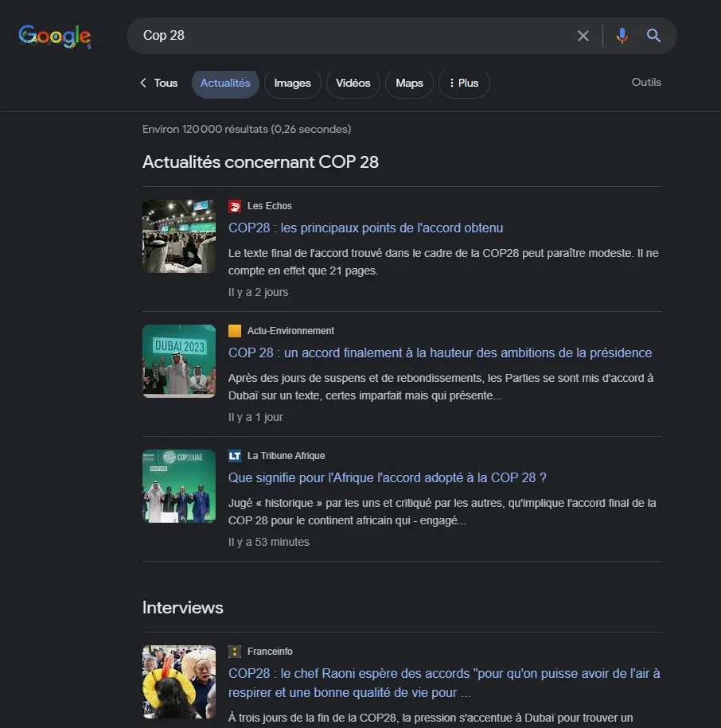Clear the search box with X
This screenshot has height=728, width=721.
[x=583, y=36]
